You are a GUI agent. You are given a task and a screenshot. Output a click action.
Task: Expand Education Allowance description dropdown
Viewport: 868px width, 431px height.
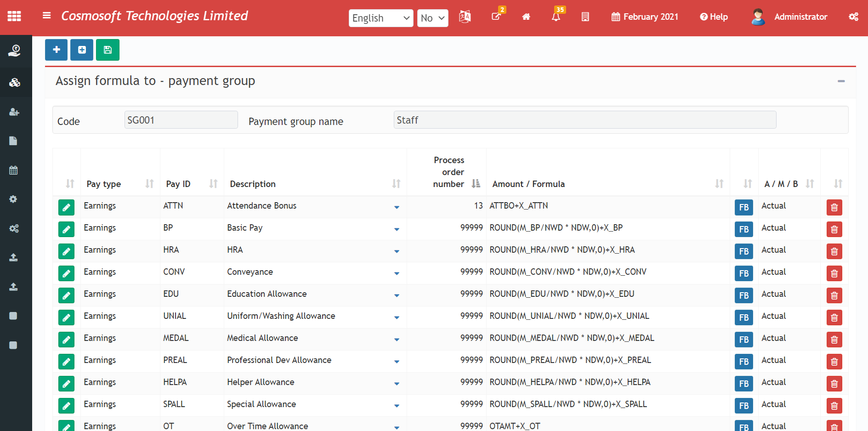pos(397,295)
